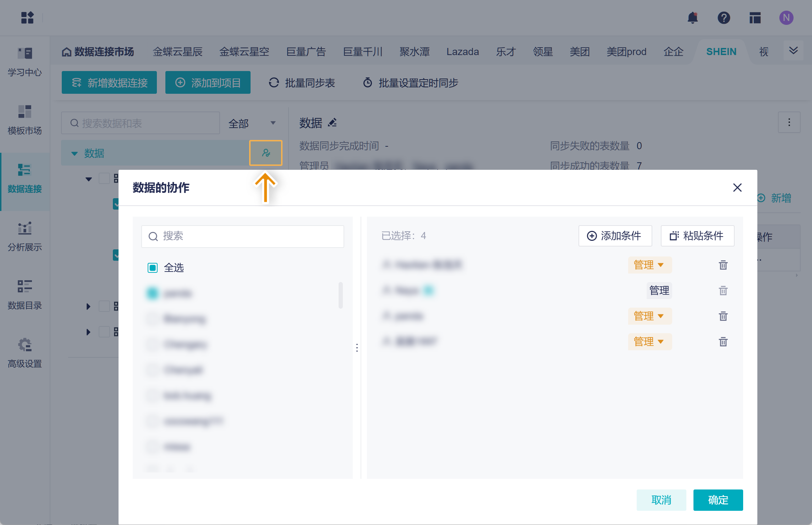Click the 确定 confirm button
Image resolution: width=812 pixels, height=525 pixels.
pyautogui.click(x=718, y=500)
